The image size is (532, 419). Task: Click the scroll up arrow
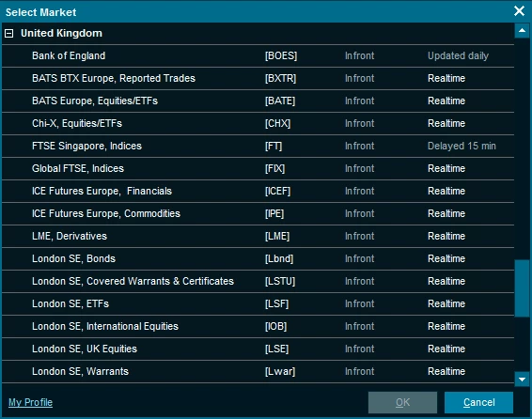tap(522, 30)
